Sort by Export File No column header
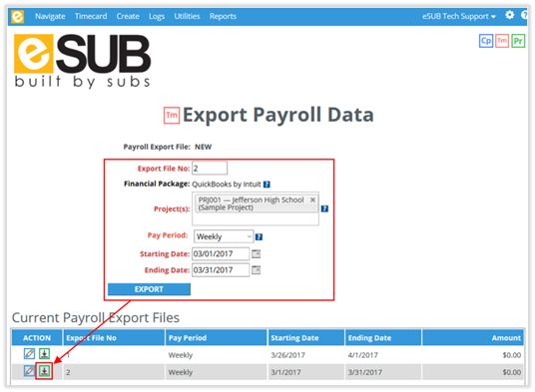Image resolution: width=535 pixels, height=392 pixels. [x=114, y=338]
